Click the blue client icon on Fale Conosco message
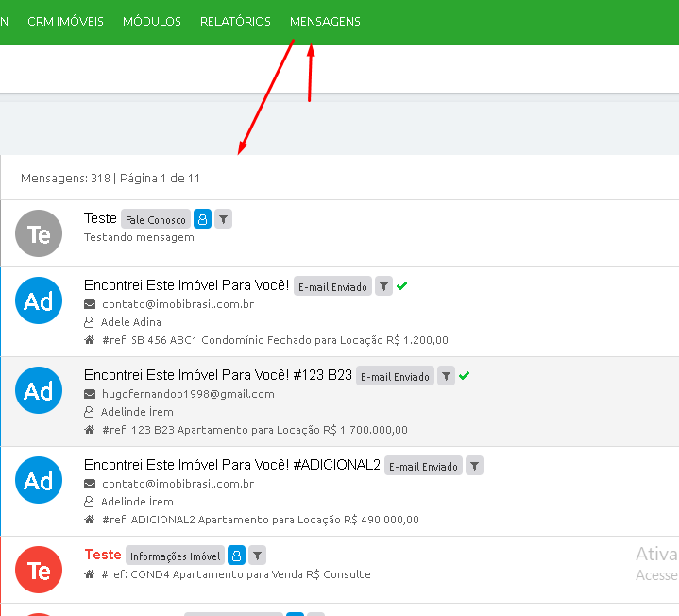 click(x=202, y=219)
